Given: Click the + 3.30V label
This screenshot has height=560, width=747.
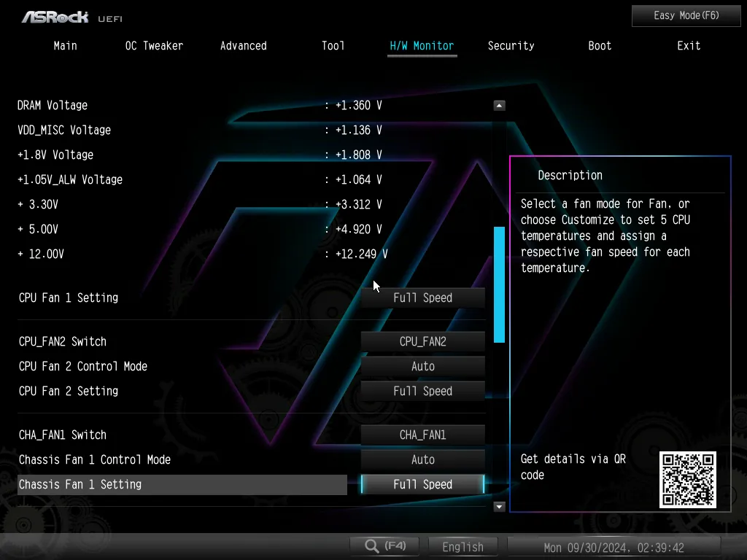Looking at the screenshot, I should (x=38, y=204).
